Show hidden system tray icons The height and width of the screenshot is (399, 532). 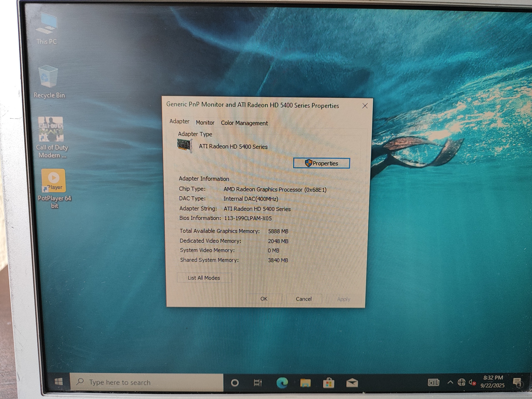tap(450, 382)
